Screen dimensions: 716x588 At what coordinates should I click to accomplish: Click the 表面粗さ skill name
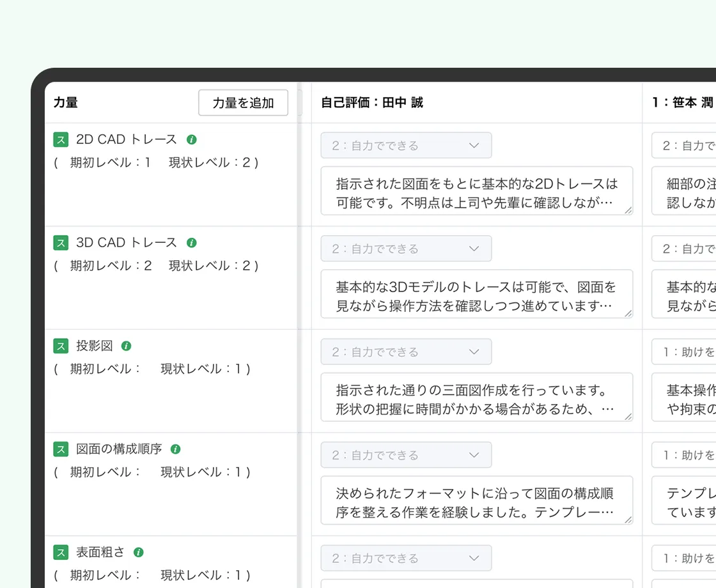click(x=100, y=552)
